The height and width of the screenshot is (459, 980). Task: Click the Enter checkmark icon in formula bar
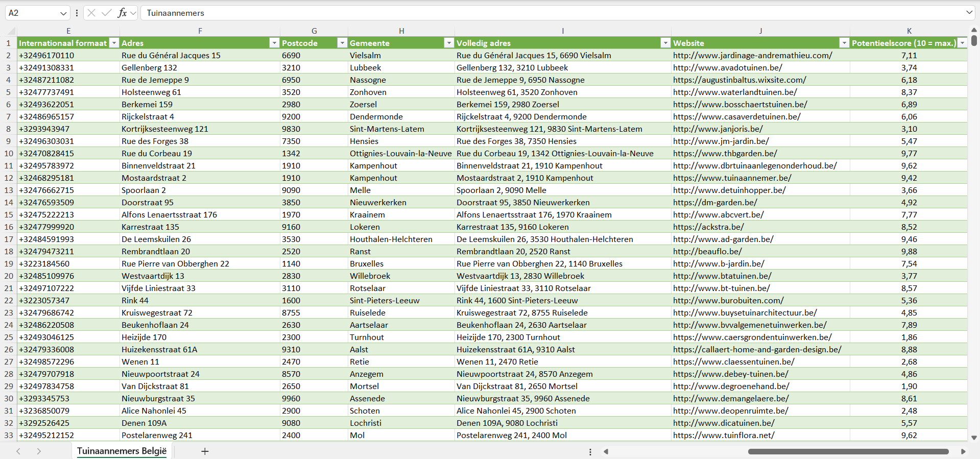click(x=106, y=13)
